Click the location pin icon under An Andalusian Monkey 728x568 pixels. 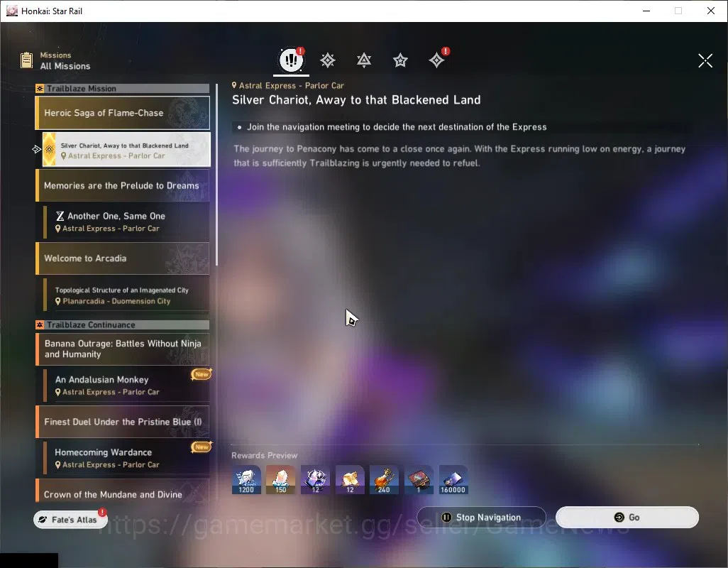pyautogui.click(x=58, y=392)
